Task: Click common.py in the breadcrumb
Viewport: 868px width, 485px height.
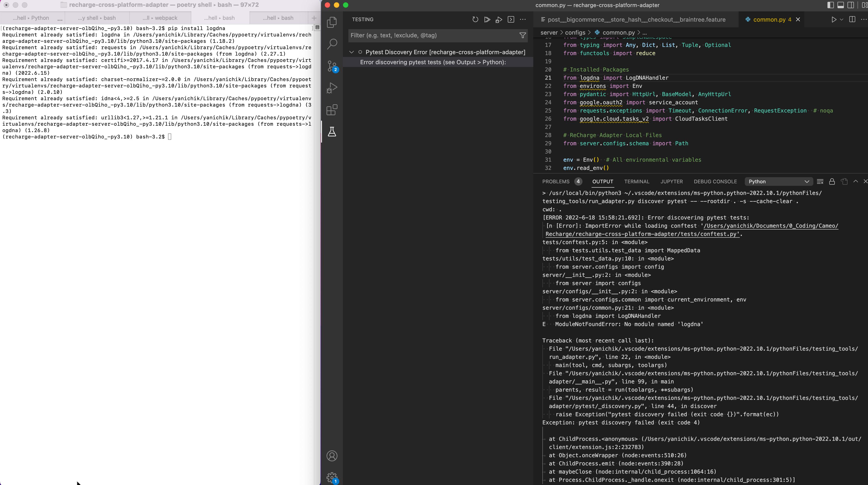Action: [x=618, y=33]
